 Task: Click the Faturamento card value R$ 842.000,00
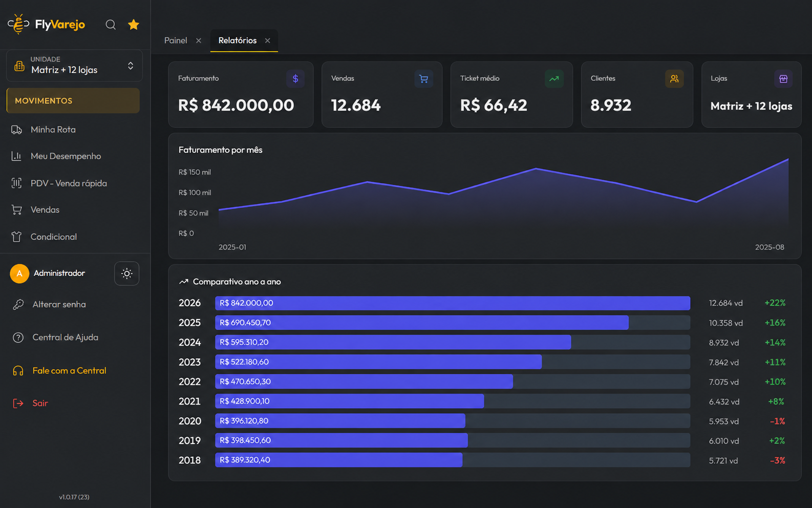[x=236, y=105]
